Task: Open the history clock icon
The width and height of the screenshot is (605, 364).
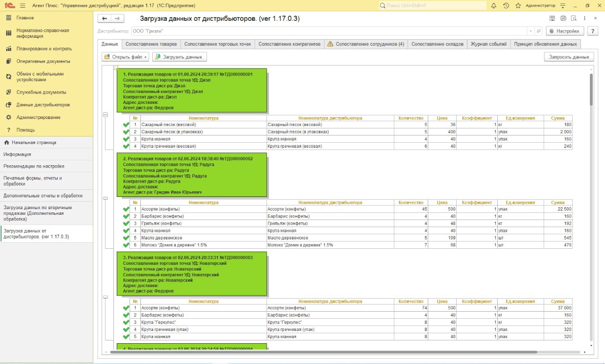Action: click(x=506, y=6)
